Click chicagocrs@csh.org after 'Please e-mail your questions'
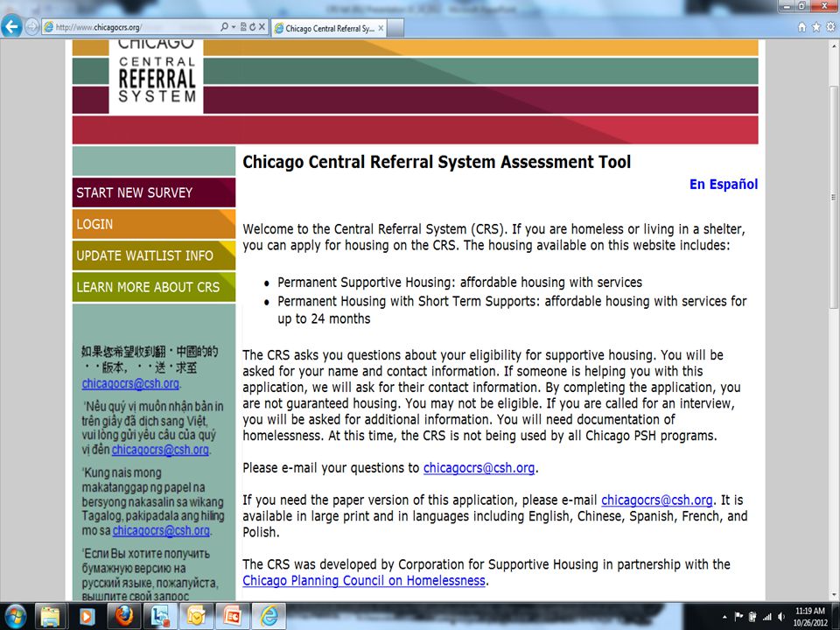Image resolution: width=840 pixels, height=630 pixels. point(479,467)
